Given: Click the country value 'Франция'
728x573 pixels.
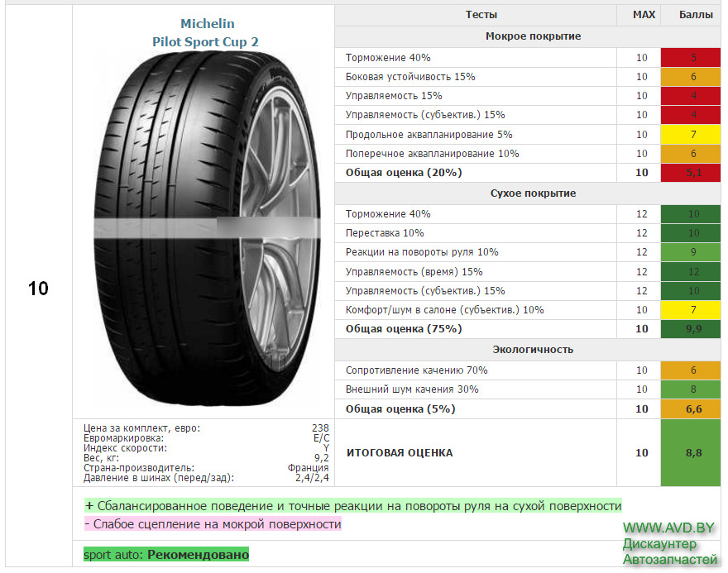Looking at the screenshot, I should (308, 468).
